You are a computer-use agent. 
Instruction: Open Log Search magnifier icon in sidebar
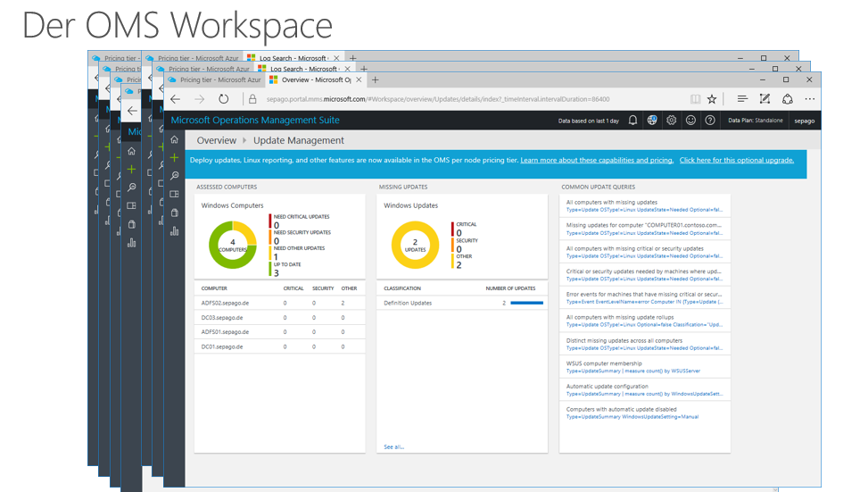pyautogui.click(x=174, y=176)
